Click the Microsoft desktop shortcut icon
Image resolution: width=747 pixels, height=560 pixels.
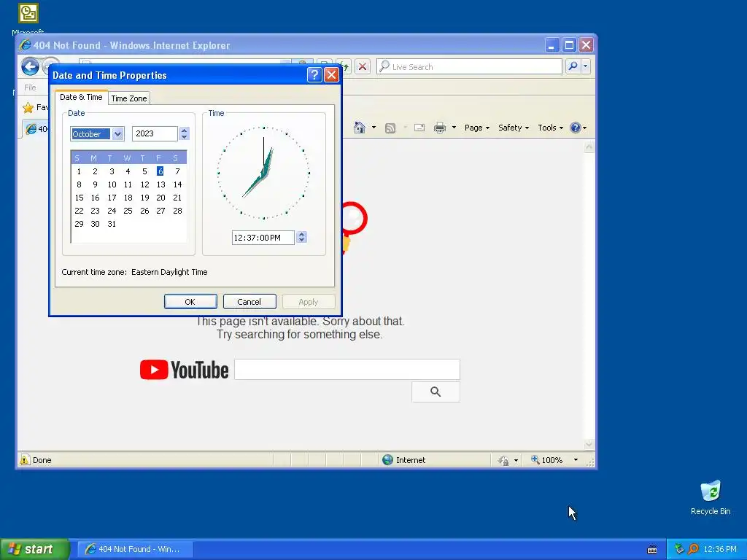(28, 13)
